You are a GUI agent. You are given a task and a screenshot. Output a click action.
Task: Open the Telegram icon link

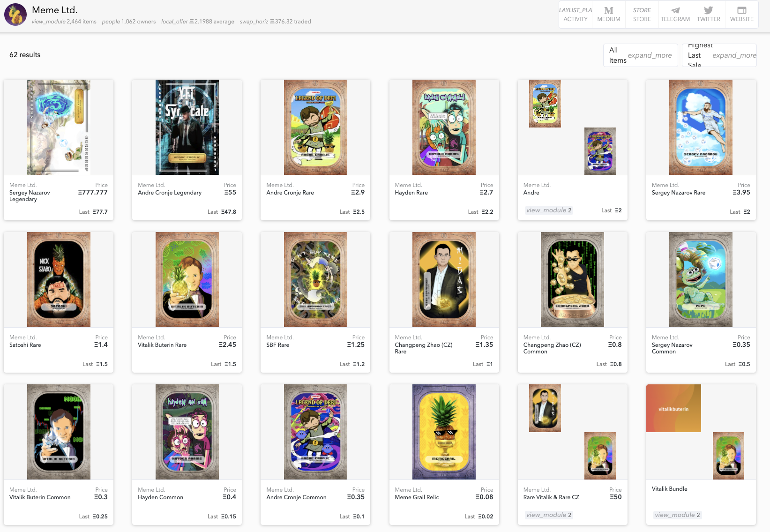(675, 15)
